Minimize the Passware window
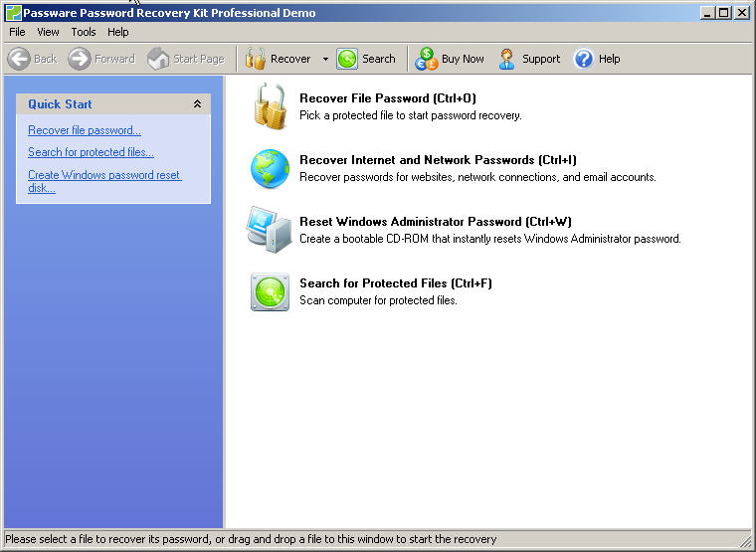This screenshot has width=756, height=552. tap(707, 13)
